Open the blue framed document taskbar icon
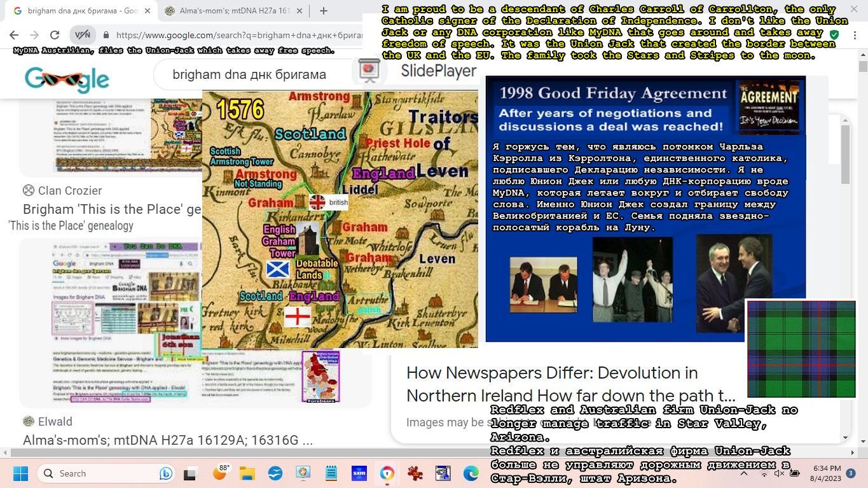Screen dimensions: 868x488 point(443,473)
